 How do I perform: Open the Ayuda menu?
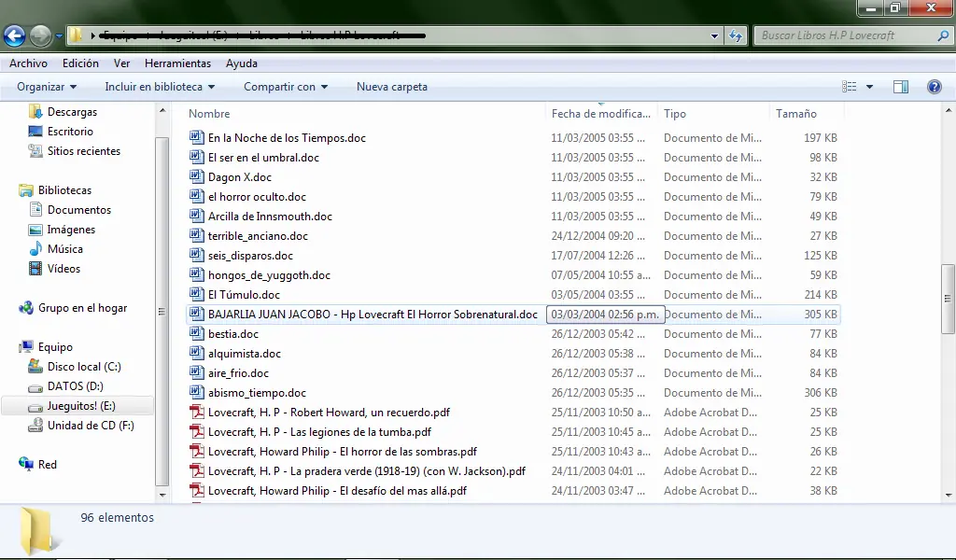tap(242, 63)
